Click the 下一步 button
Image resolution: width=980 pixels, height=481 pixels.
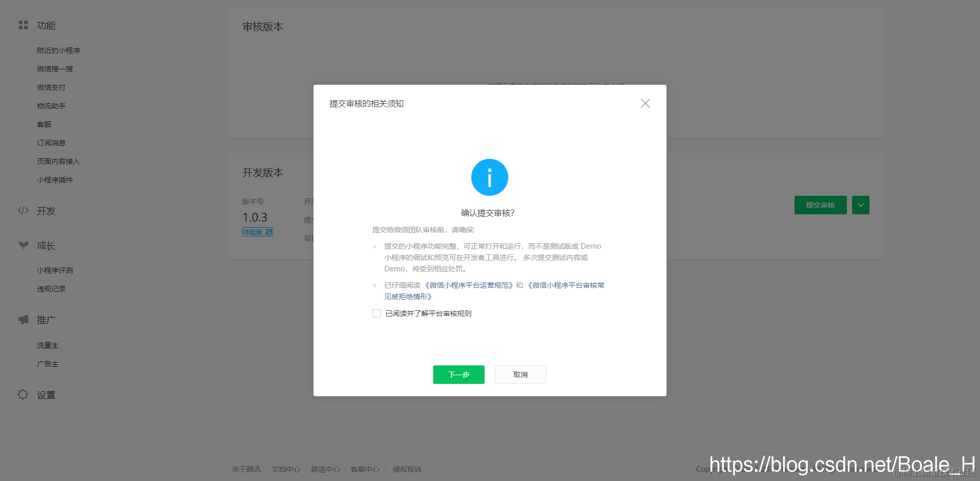[458, 374]
